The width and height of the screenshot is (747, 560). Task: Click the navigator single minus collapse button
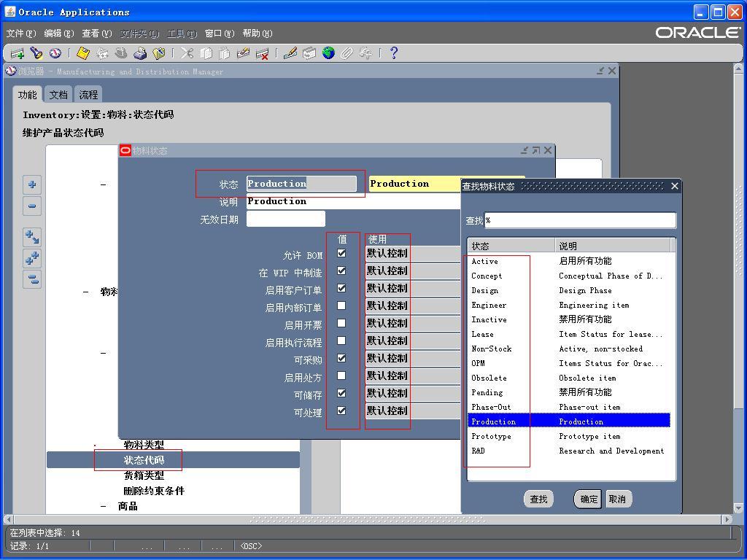point(32,206)
